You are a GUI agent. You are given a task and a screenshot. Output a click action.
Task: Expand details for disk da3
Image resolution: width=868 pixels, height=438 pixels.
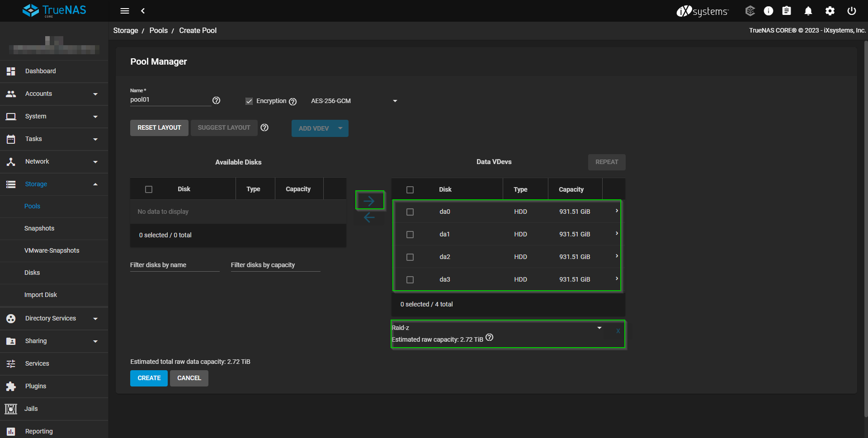tap(617, 279)
